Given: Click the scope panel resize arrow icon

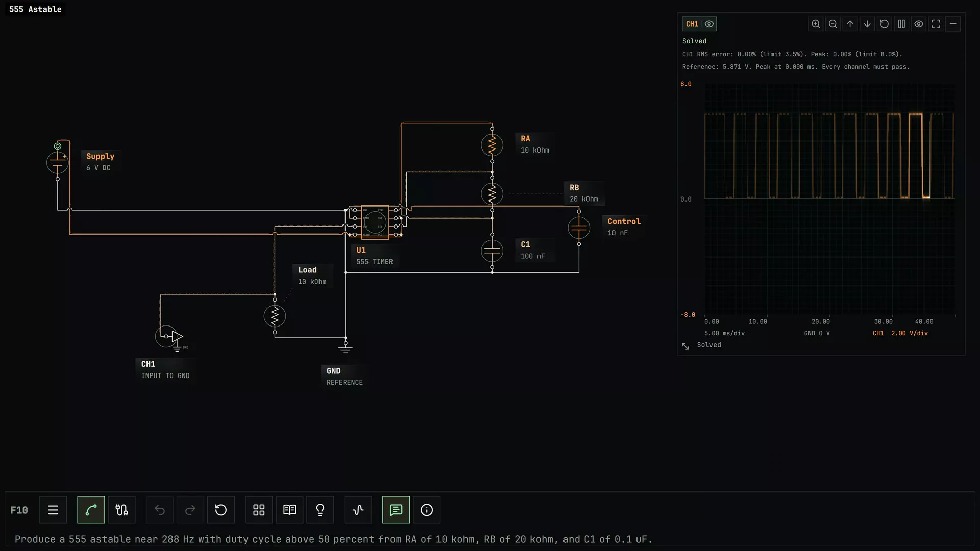Looking at the screenshot, I should [x=685, y=346].
